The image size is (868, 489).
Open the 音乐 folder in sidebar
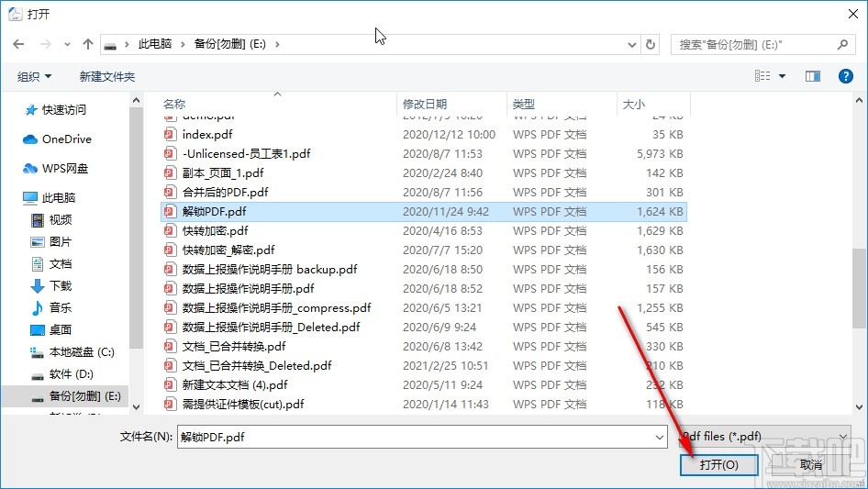[x=51, y=307]
